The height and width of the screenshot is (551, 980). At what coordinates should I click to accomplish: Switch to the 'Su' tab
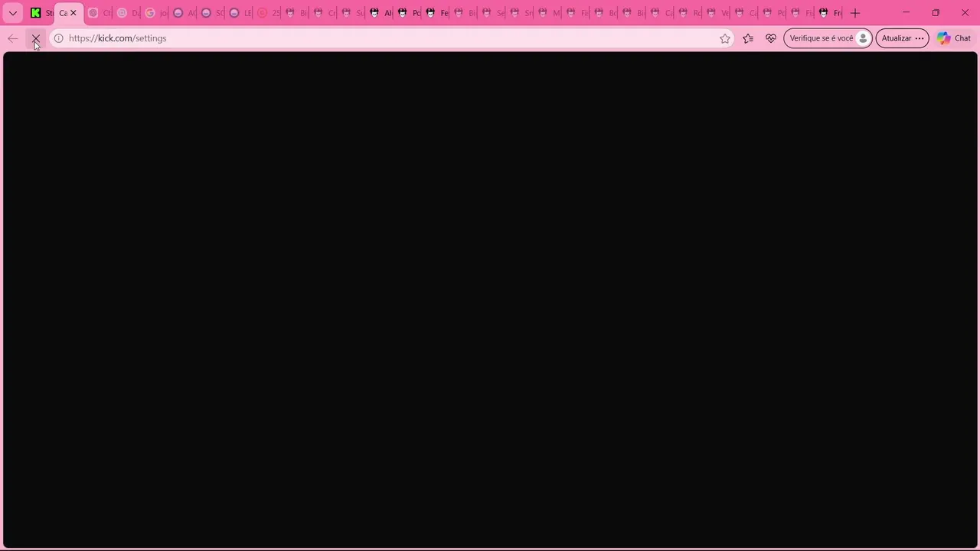[353, 13]
